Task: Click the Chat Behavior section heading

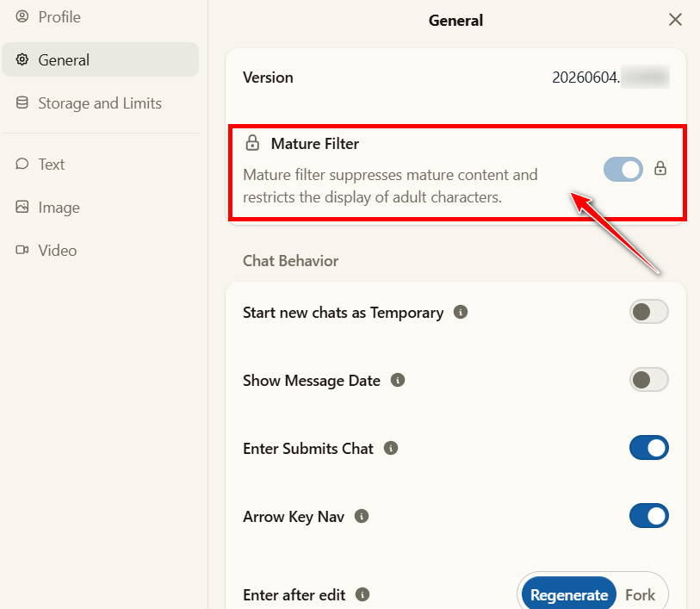Action: click(291, 261)
